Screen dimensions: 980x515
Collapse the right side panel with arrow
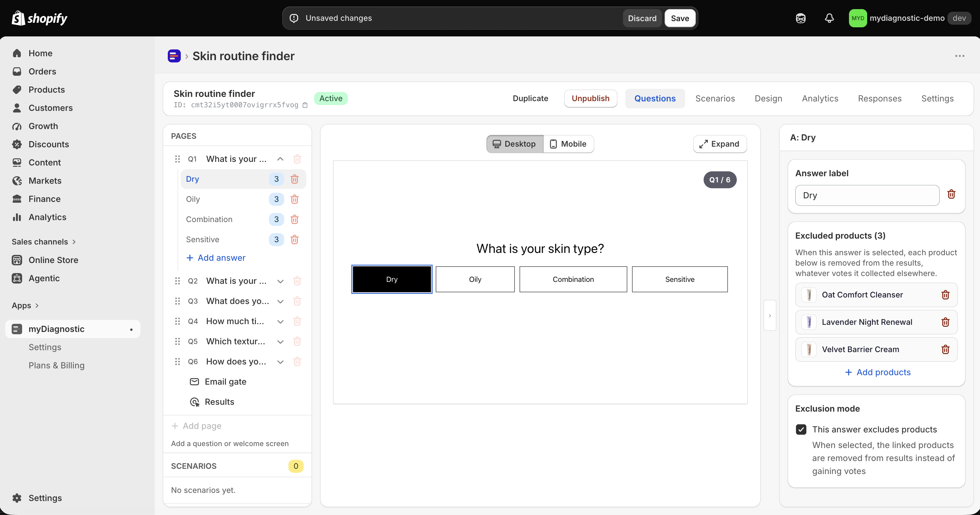coord(770,315)
